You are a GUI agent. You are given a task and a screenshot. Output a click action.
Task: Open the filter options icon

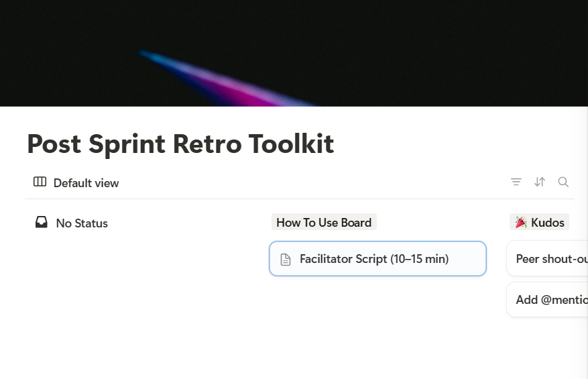point(516,182)
